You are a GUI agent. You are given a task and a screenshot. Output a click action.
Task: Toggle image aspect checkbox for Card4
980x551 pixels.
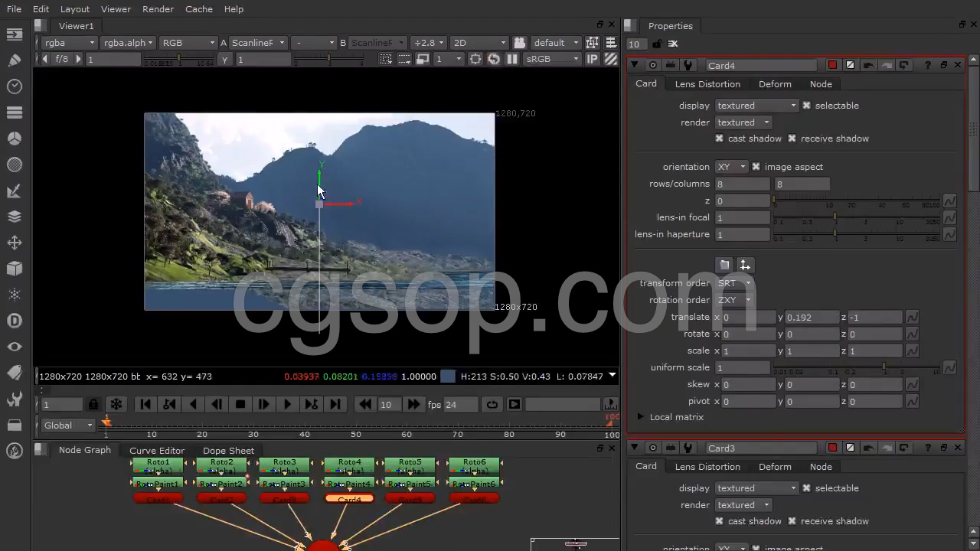tap(756, 167)
